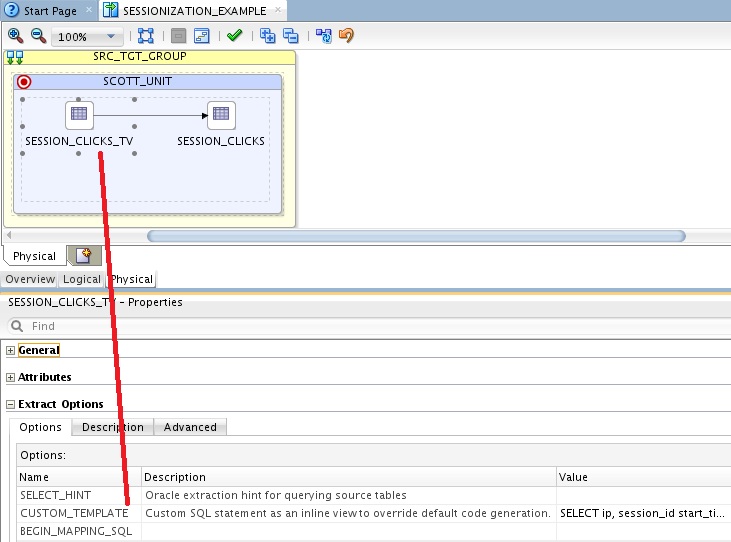Viewport: 731px width, 542px height.
Task: Select the Options sub-tab
Action: pyautogui.click(x=41, y=427)
